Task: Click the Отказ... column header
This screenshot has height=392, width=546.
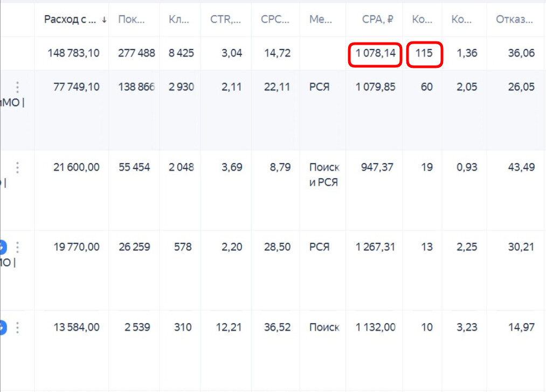Action: click(514, 19)
